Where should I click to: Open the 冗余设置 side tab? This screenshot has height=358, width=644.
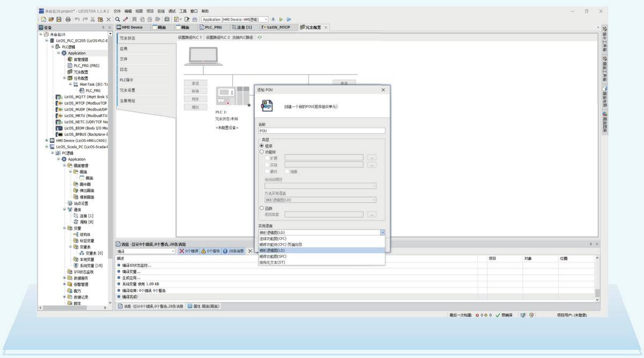coord(128,90)
